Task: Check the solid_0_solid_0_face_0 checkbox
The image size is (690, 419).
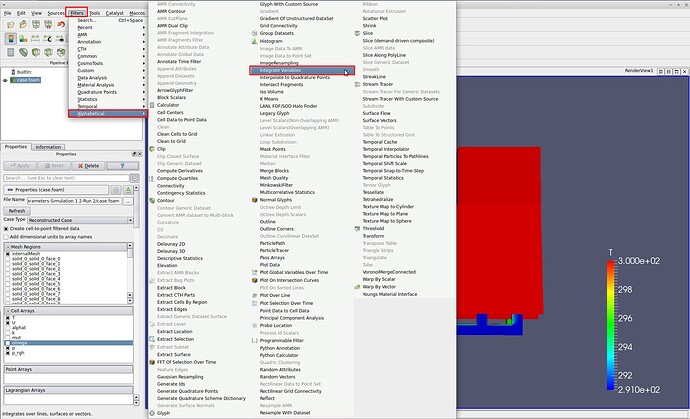Action: pos(7,259)
